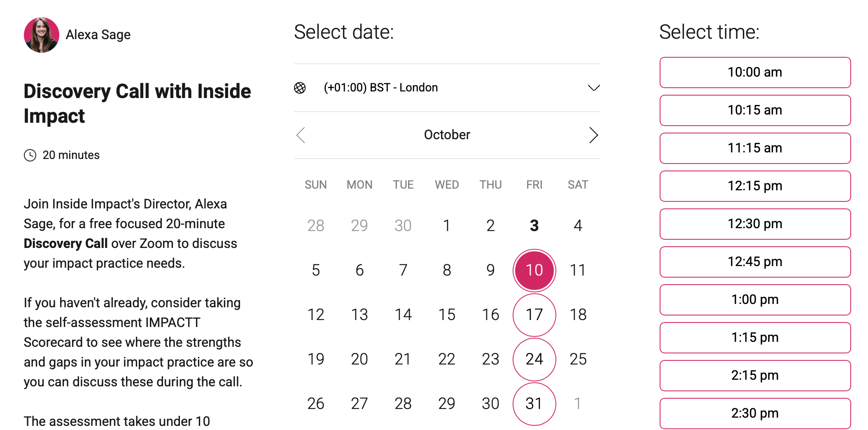Choose the 10:15 am time slot
Screen dimensions: 868x430
[755, 110]
